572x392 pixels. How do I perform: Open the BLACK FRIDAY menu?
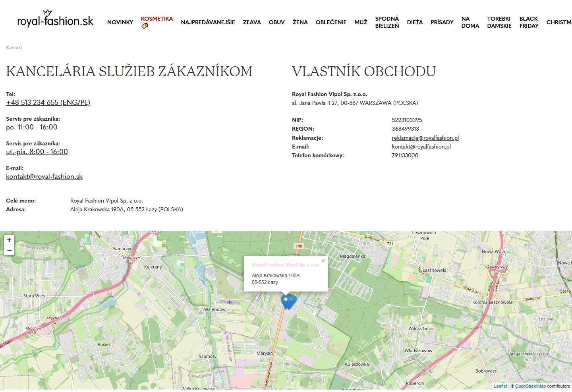pyautogui.click(x=529, y=22)
